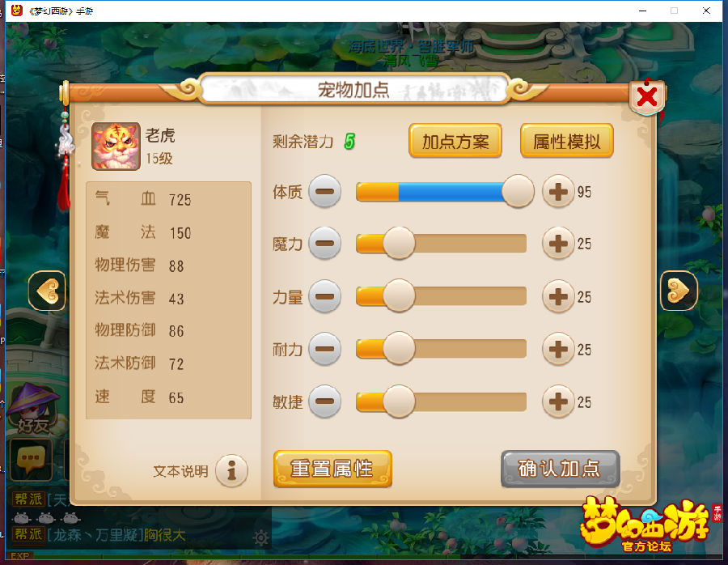
Task: Increase 耐力 with its plus icon
Action: [558, 349]
